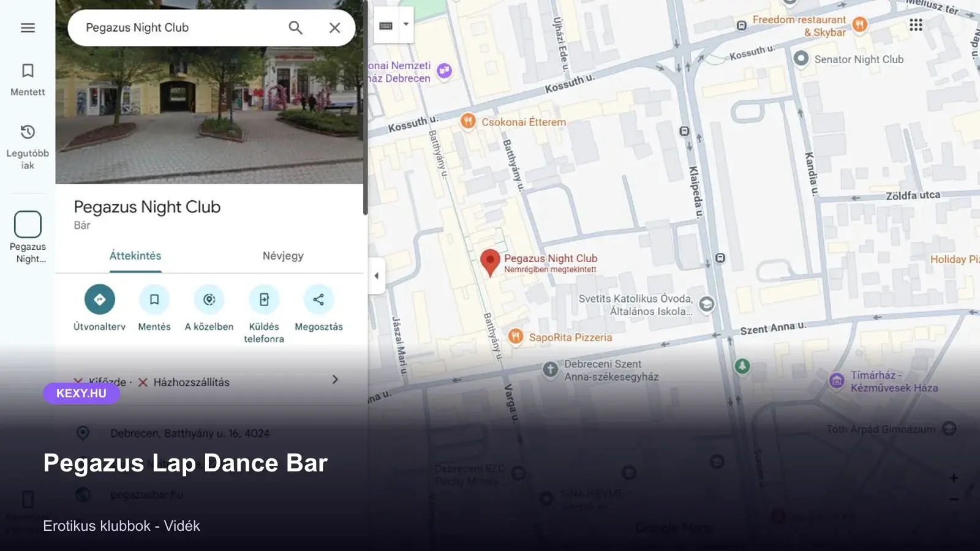Viewport: 980px width, 551px height.
Task: Click the bus stop icon on Klaipeda u.
Action: (x=684, y=131)
